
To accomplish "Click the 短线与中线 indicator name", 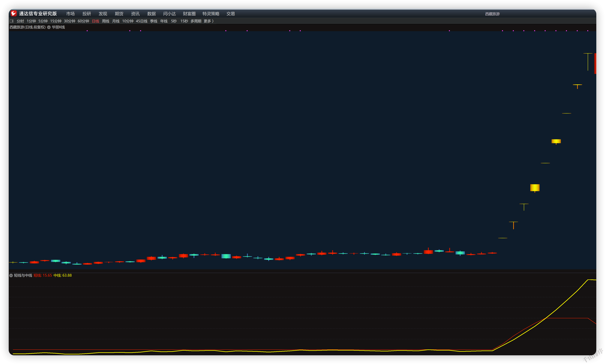I will tap(23, 275).
